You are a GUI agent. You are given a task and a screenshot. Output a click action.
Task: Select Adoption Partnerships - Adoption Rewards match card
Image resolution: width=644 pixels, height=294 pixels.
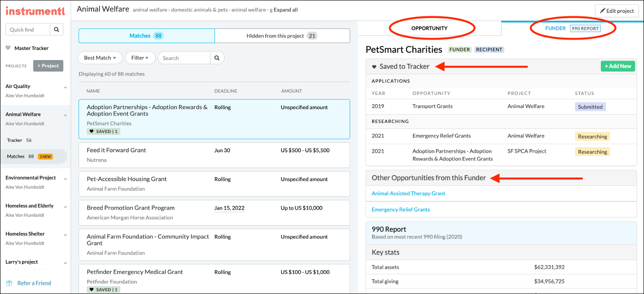214,119
